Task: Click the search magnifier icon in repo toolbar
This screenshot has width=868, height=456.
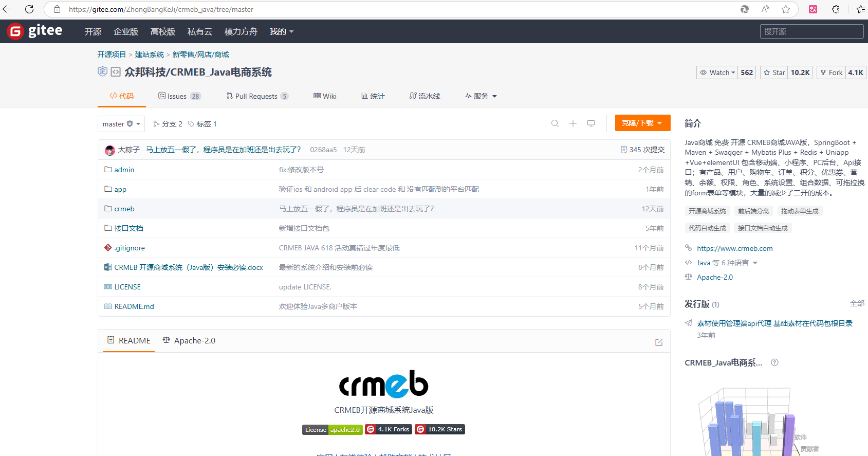Action: (555, 123)
